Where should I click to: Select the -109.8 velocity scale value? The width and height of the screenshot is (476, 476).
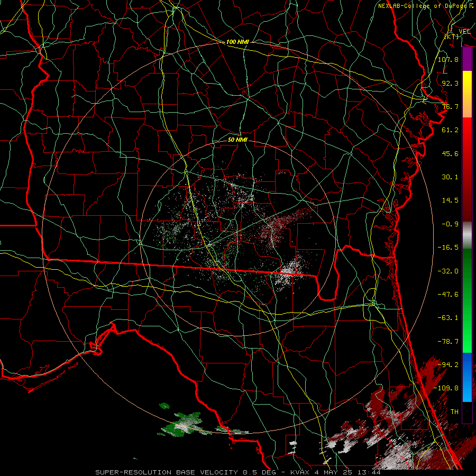pyautogui.click(x=446, y=388)
